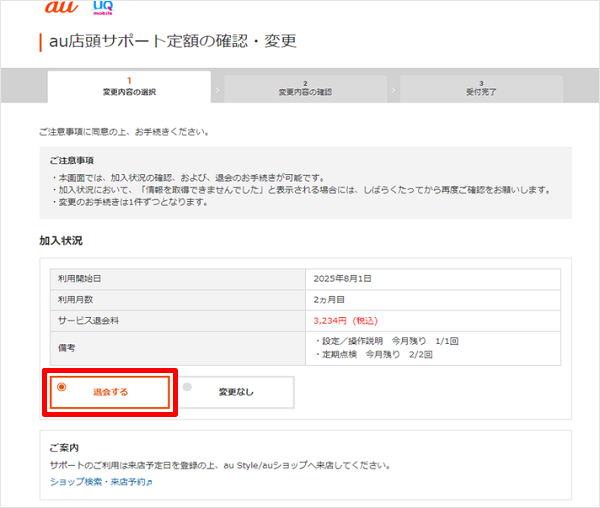Click the external link icon after ショップ検索・来店予約

coord(150,482)
